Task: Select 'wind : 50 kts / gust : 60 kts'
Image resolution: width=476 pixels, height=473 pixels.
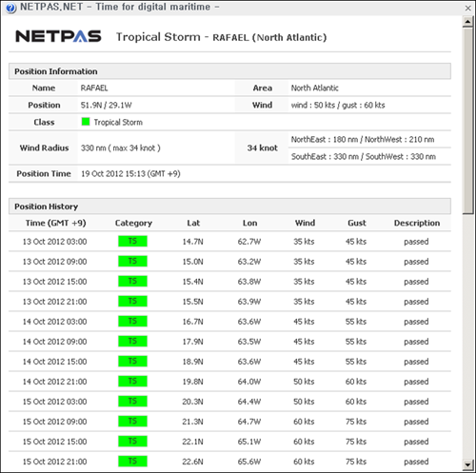Action: pyautogui.click(x=338, y=105)
